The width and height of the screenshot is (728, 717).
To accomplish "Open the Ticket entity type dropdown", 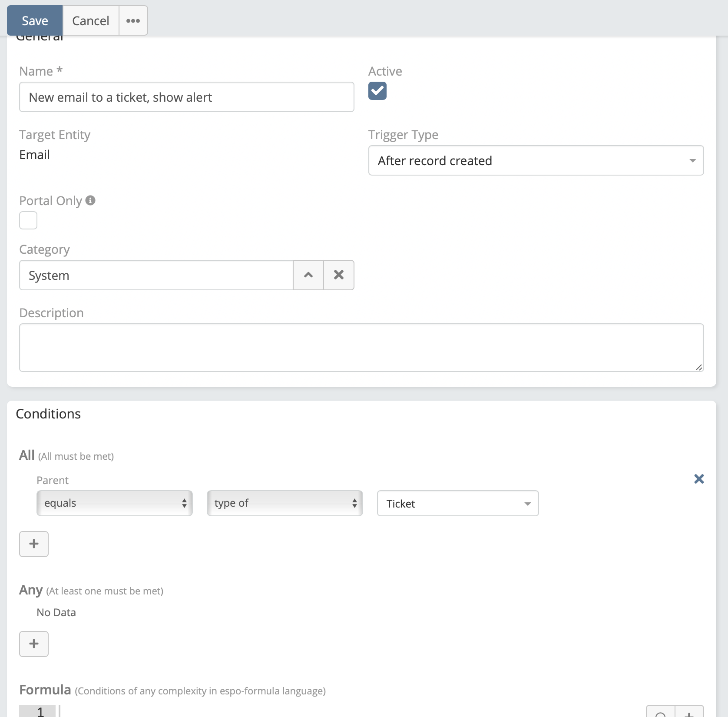I will [x=457, y=504].
